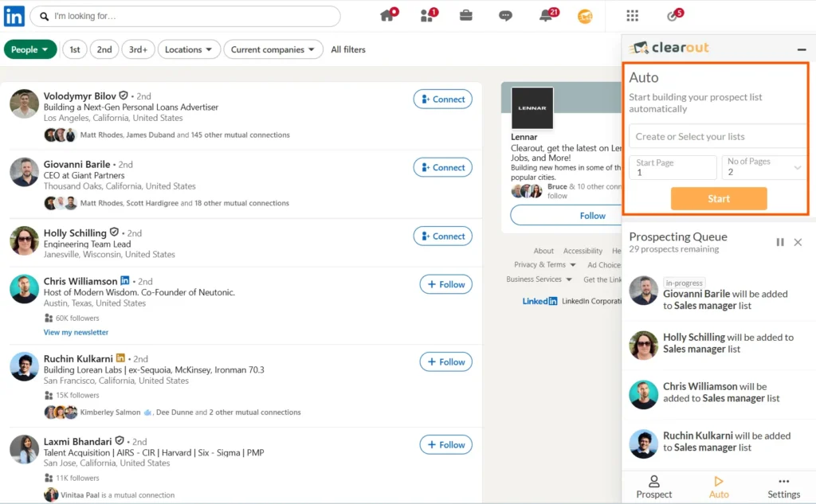
Task: Open Volodymyr Bilov's profile photo
Action: pyautogui.click(x=24, y=104)
